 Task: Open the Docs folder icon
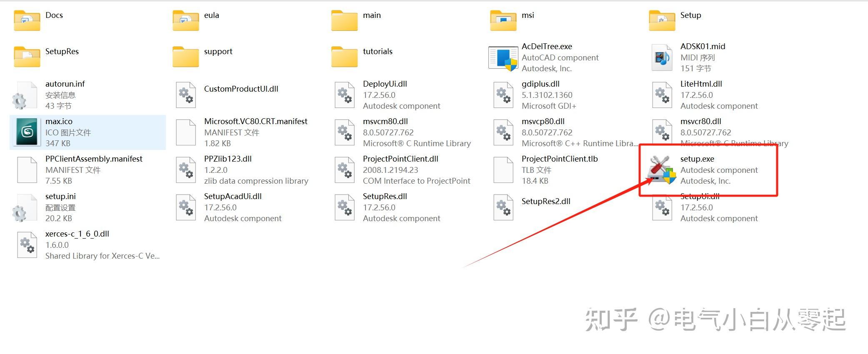coord(27,20)
